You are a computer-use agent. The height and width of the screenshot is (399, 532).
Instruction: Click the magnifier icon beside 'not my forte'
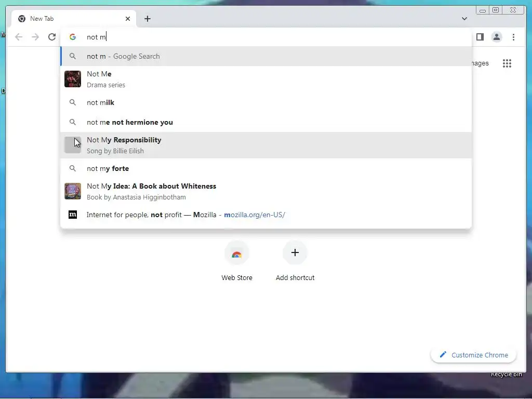point(73,168)
